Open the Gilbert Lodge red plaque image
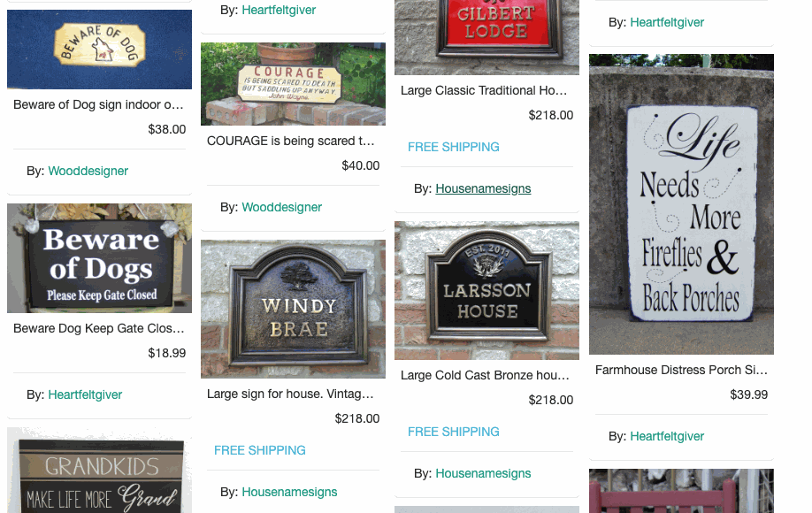The height and width of the screenshot is (513, 812). [x=486, y=37]
